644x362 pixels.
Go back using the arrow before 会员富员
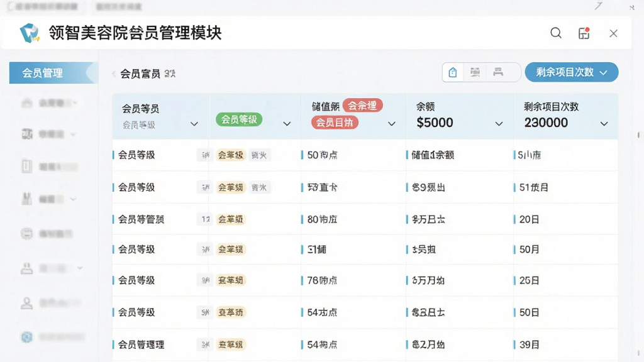click(114, 74)
